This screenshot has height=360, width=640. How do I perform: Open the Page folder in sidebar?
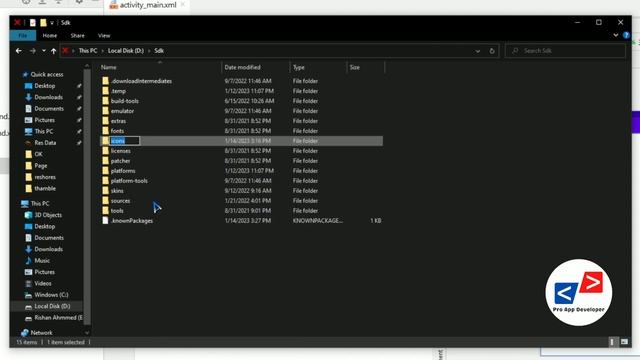coord(40,166)
